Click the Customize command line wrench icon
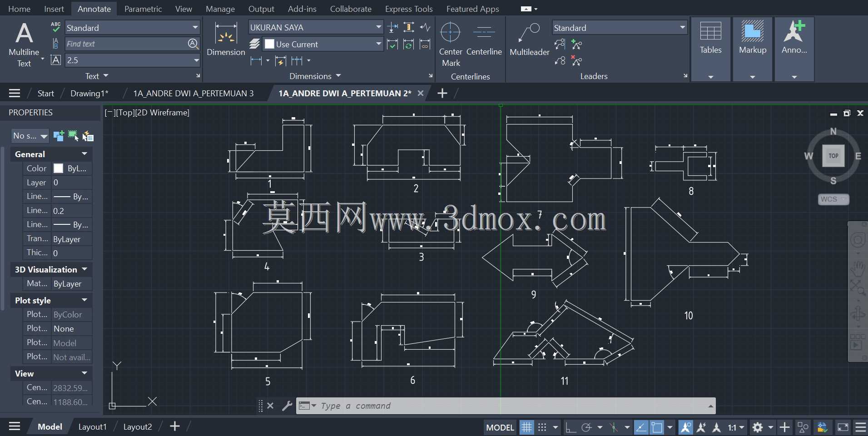This screenshot has width=868, height=436. tap(287, 406)
